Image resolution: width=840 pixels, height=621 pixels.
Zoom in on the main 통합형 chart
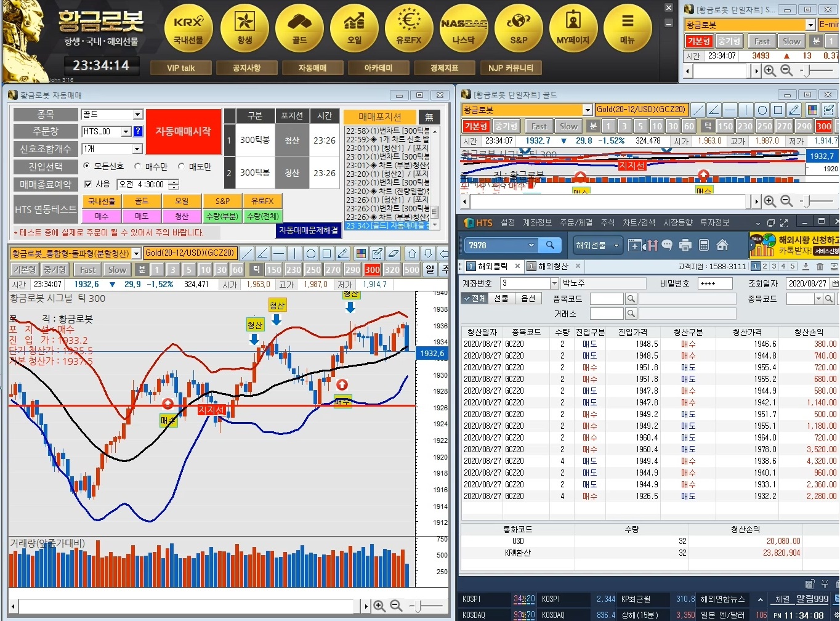coord(379,606)
